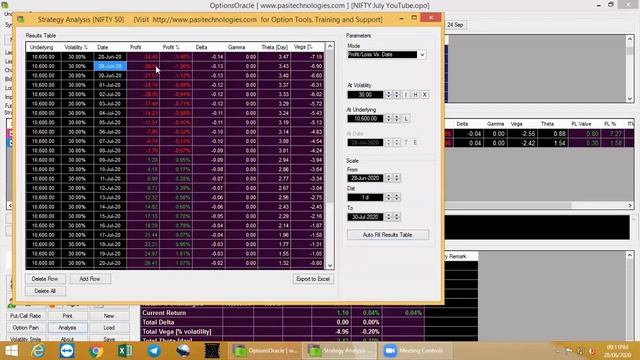The height and width of the screenshot is (360, 640).
Task: Click the Profit % column header
Action: click(176, 47)
